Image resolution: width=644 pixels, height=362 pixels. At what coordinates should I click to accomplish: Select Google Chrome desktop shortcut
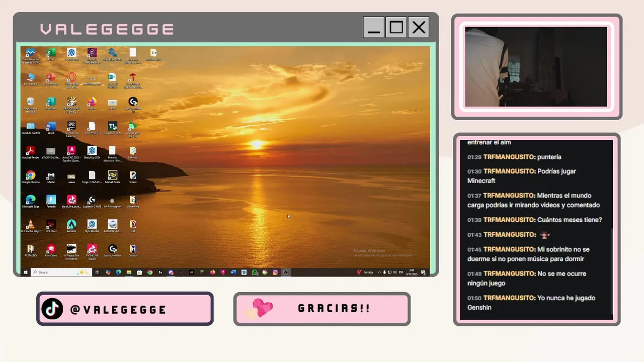pos(31,177)
